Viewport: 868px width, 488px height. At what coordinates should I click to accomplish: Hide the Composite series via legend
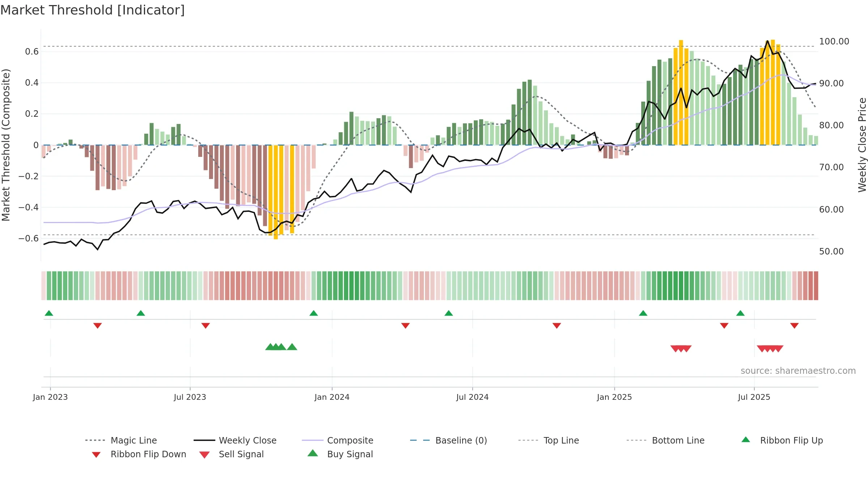337,440
